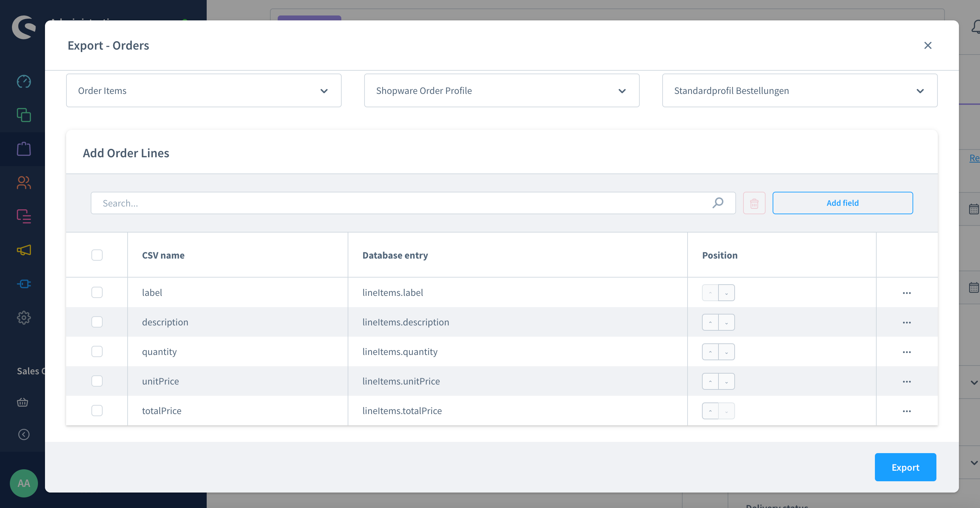980x508 pixels.
Task: Click the totalPrice CSV name cell
Action: click(237, 411)
